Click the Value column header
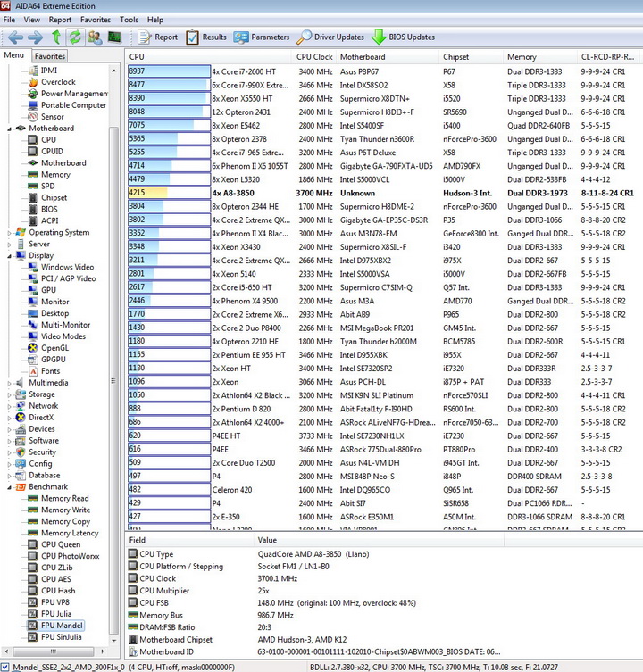This screenshot has width=643, height=672. point(379,540)
